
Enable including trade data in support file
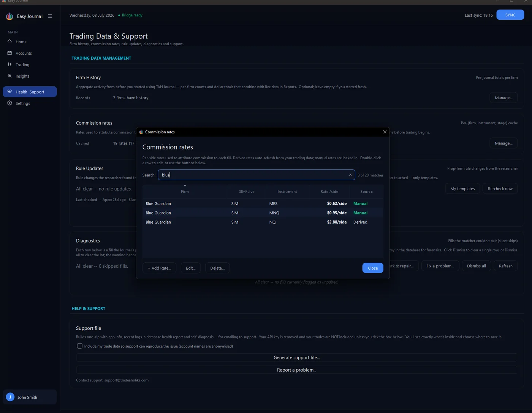pyautogui.click(x=79, y=346)
